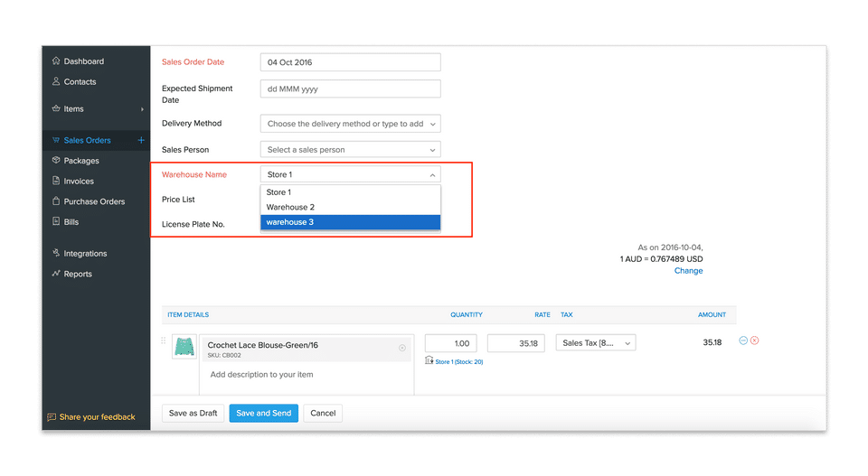Click the feedback chat icon
Screen dimensions: 868x476
(x=52, y=417)
